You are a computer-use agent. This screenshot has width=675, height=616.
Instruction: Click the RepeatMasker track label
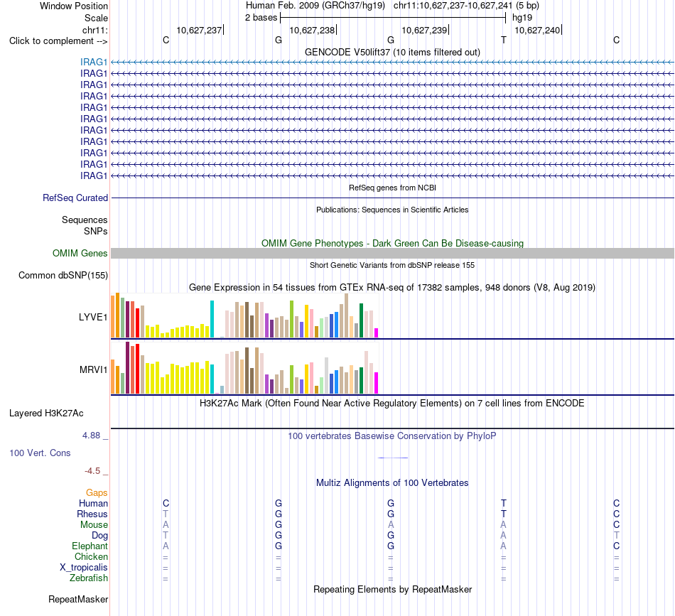(78, 599)
